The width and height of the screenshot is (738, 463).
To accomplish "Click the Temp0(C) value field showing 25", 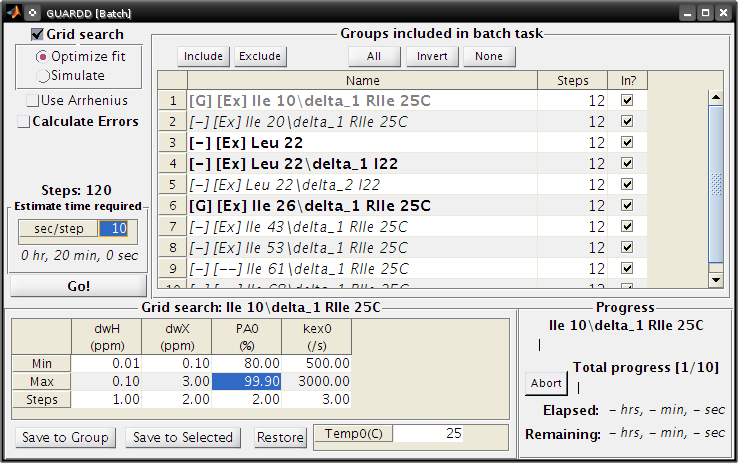I will tap(427, 433).
